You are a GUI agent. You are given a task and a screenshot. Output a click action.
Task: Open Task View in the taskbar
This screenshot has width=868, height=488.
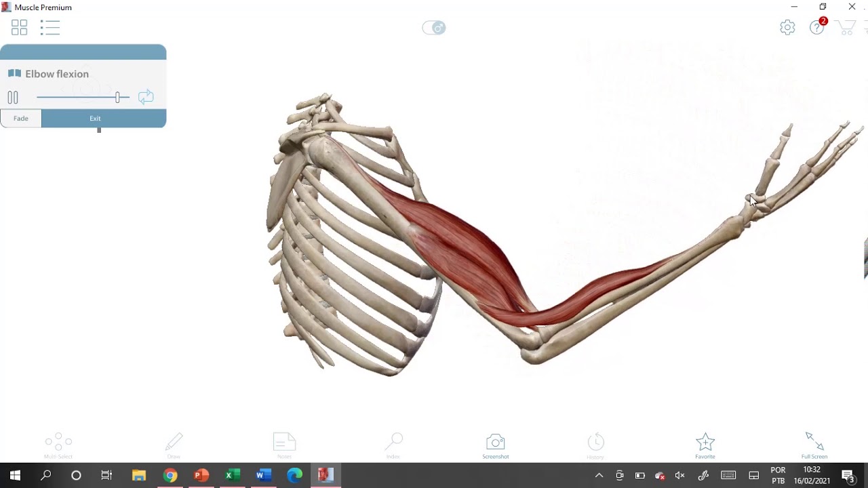click(x=106, y=475)
